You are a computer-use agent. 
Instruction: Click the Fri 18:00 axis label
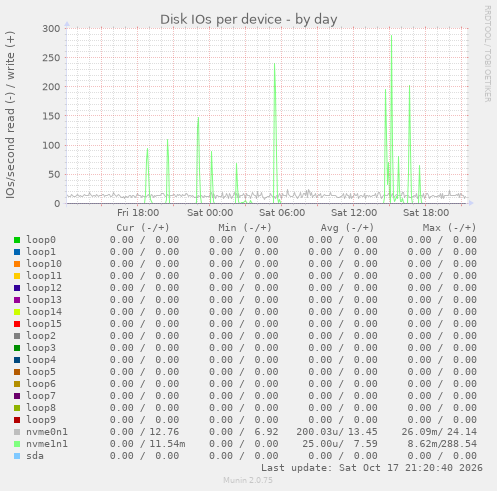(x=138, y=213)
